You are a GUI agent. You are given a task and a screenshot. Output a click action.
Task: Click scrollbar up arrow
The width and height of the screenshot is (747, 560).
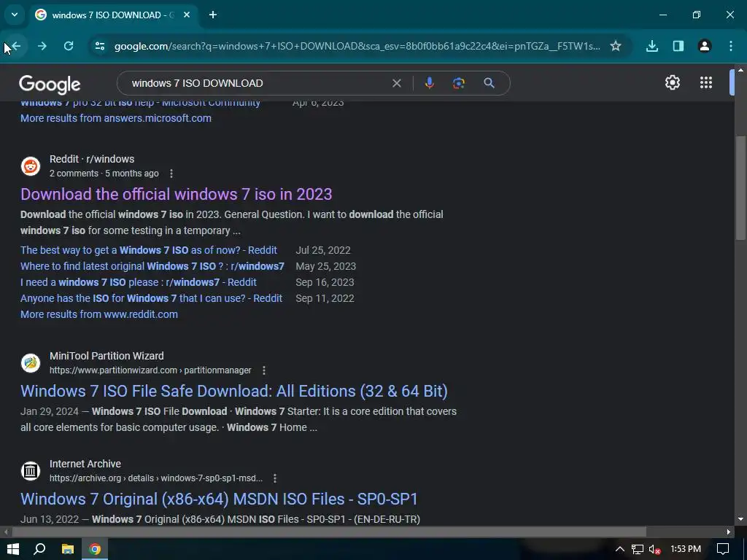click(x=740, y=70)
